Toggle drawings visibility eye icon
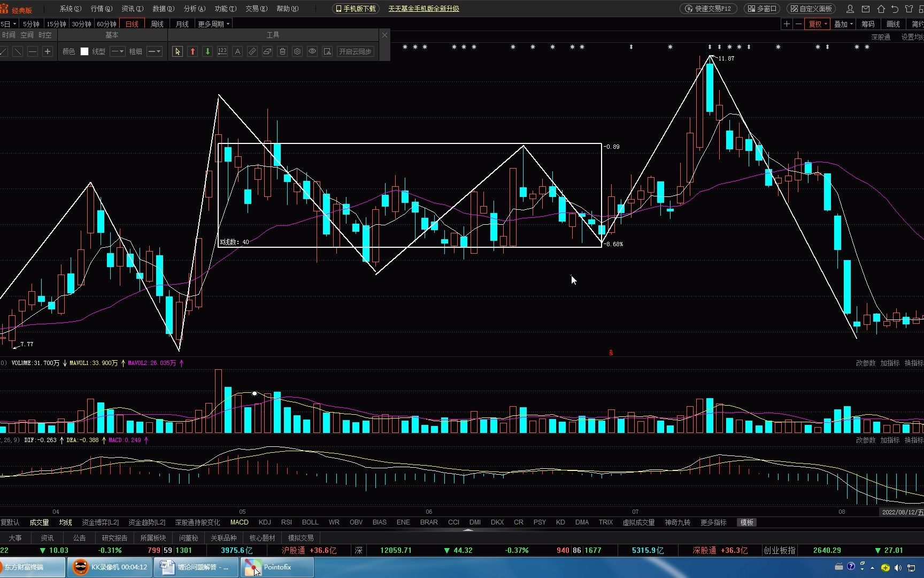The image size is (924, 578). [x=312, y=51]
